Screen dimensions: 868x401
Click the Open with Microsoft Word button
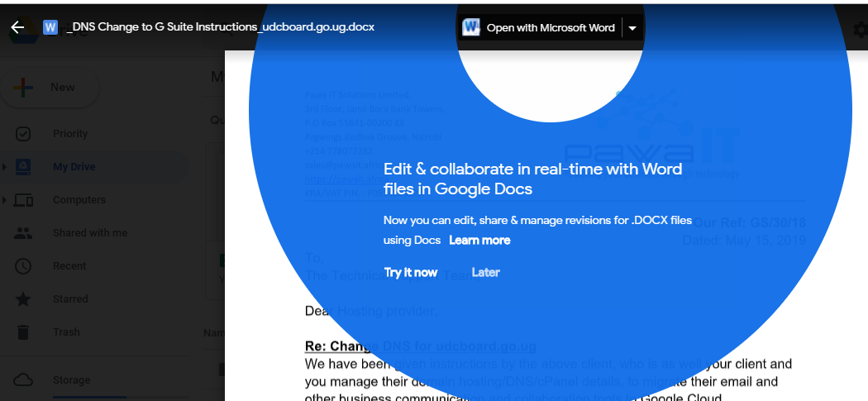point(539,27)
